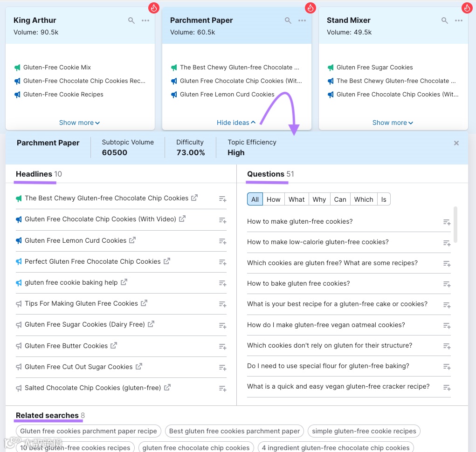Add 'Gluten Free Butter Cookies' headline to favorites
The image size is (476, 452).
223,346
